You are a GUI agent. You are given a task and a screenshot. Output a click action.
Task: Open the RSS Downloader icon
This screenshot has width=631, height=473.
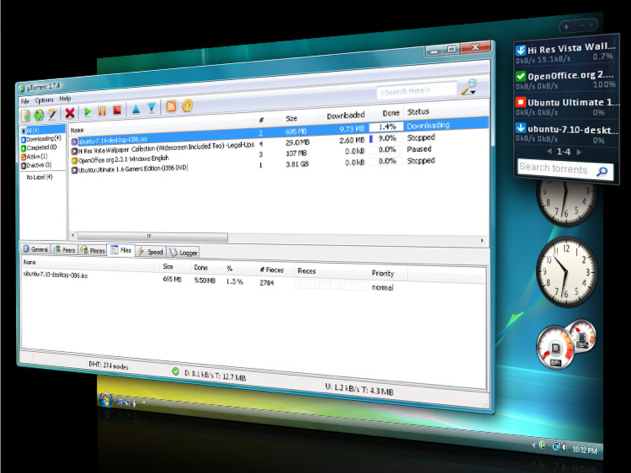pyautogui.click(x=171, y=107)
